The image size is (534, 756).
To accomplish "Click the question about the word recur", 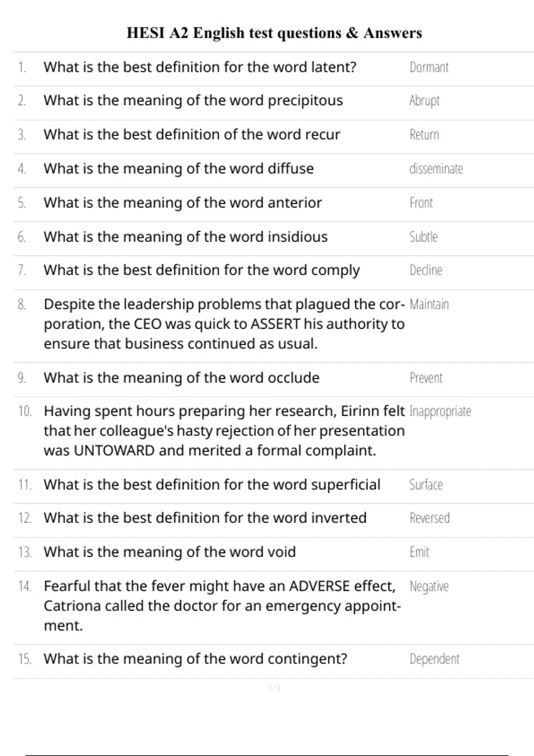I will tap(192, 134).
